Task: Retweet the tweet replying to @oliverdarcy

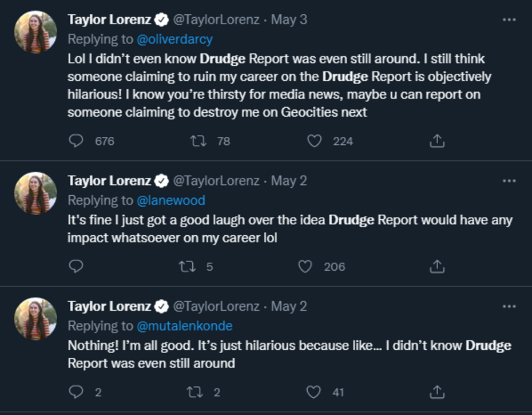Action: (198, 141)
